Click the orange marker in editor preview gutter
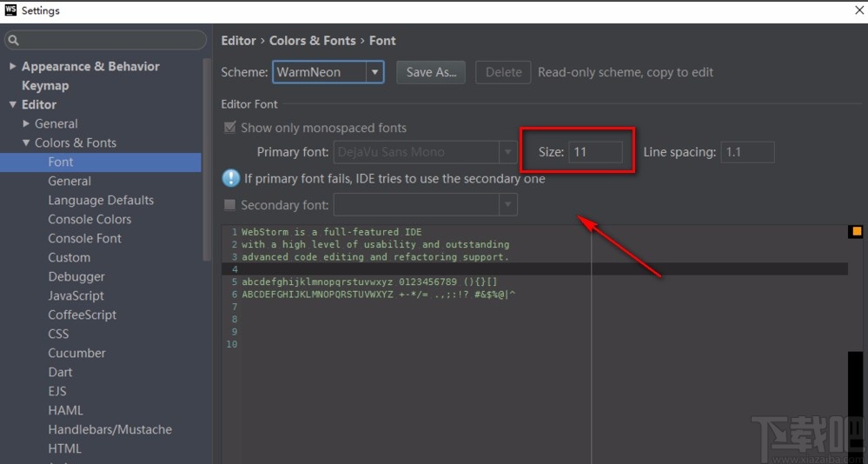Image resolution: width=868 pixels, height=464 pixels. point(857,231)
